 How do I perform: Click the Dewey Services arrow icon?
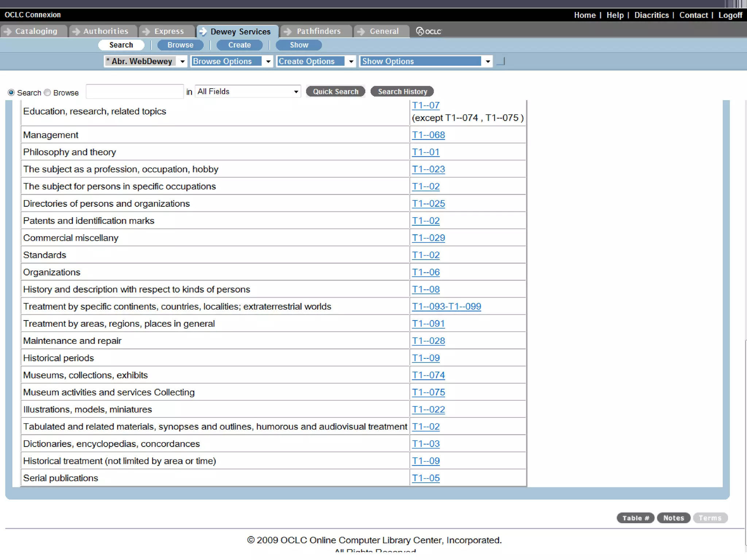tap(203, 31)
